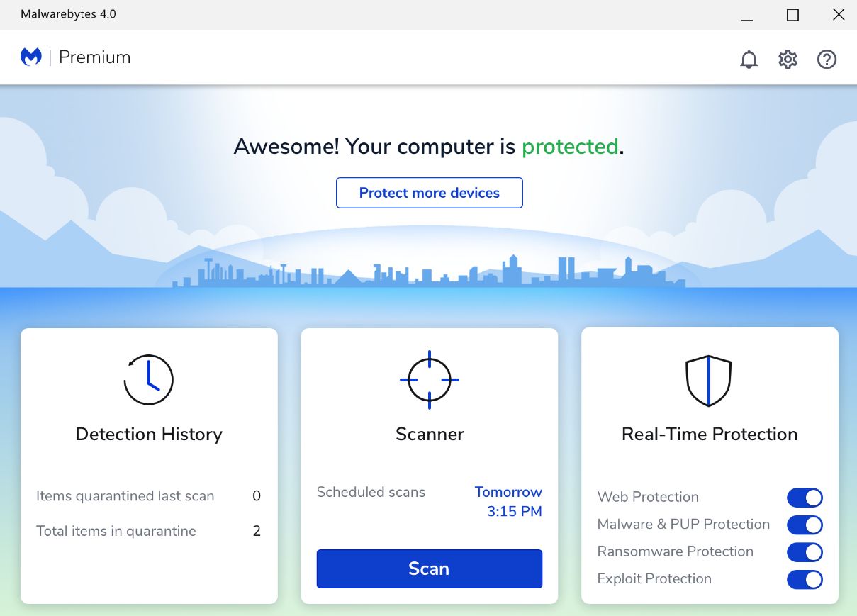Click the Web Protection label
Screen dimensions: 857x616
click(x=648, y=497)
